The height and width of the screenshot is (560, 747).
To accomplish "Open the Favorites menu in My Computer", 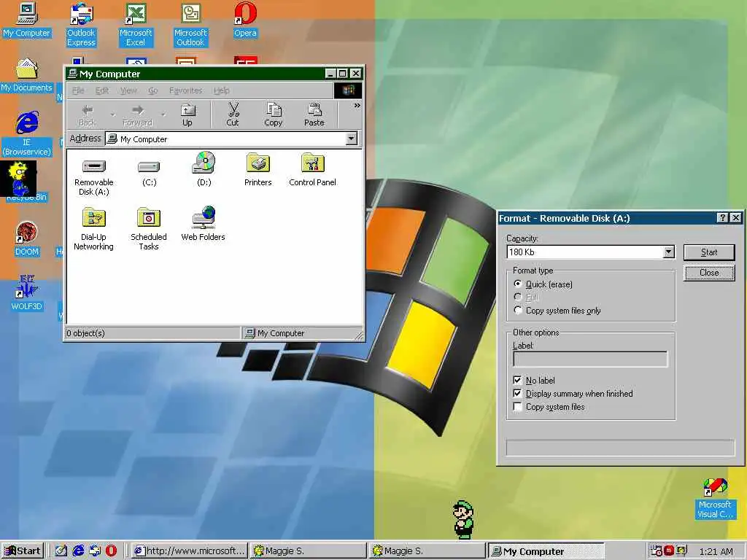I will click(186, 90).
